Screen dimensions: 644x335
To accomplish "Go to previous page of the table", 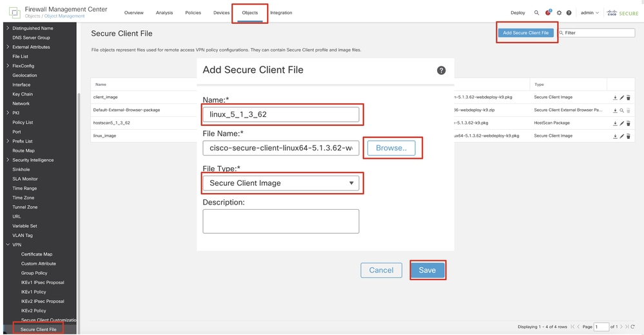I will [x=578, y=327].
